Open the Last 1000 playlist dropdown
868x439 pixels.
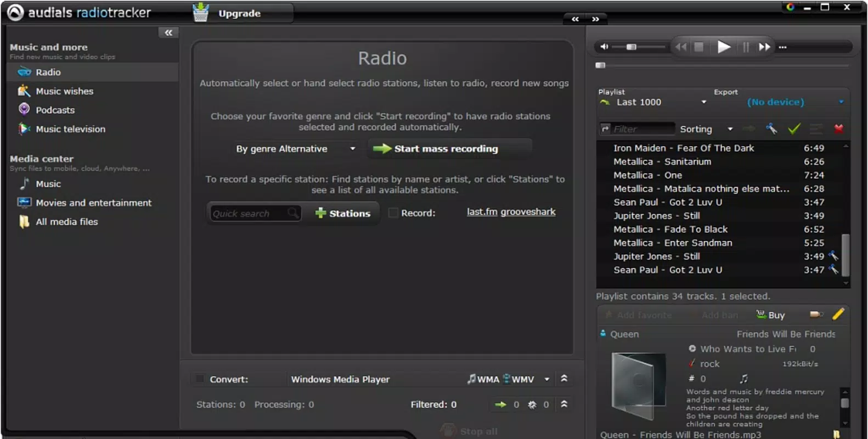click(653, 102)
